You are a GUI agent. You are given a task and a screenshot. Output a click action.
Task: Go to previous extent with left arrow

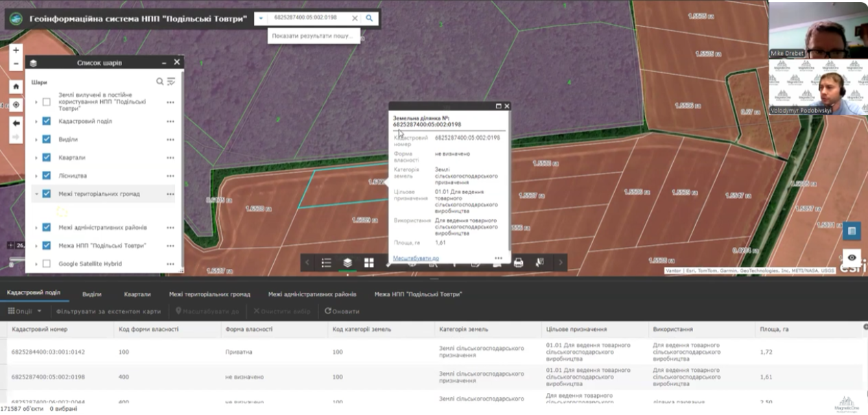[x=16, y=123]
